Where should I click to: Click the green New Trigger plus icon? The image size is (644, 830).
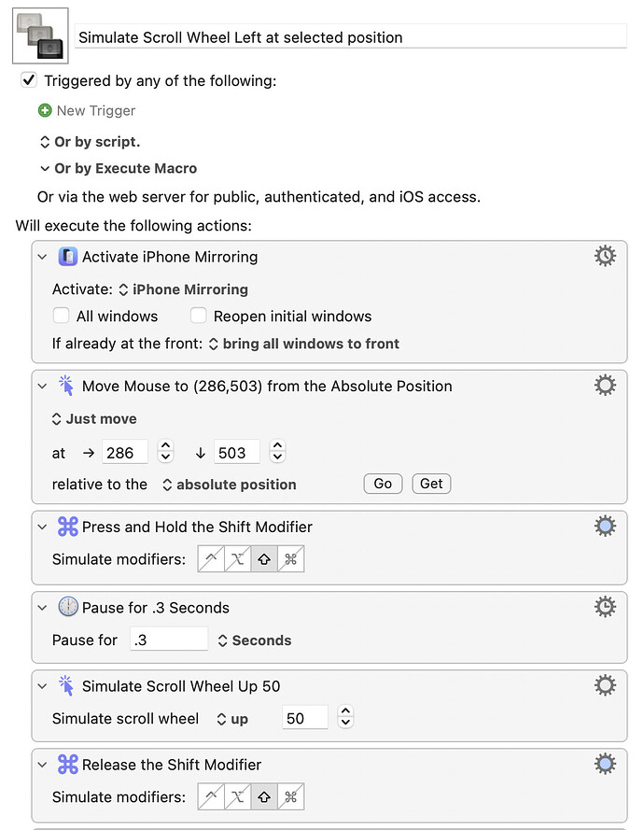(45, 110)
